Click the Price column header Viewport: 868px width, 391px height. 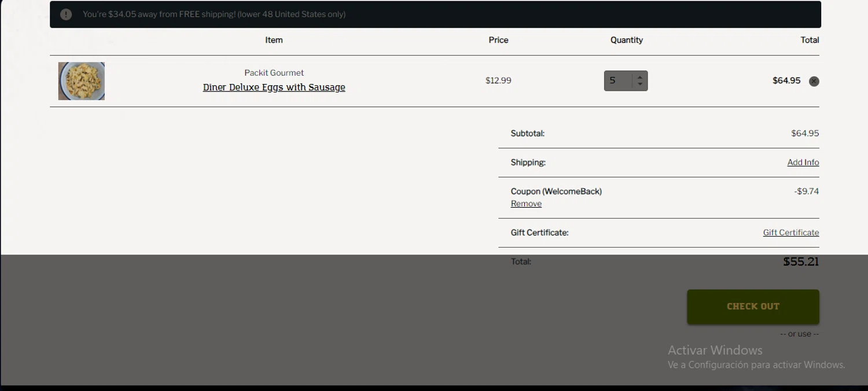click(498, 40)
